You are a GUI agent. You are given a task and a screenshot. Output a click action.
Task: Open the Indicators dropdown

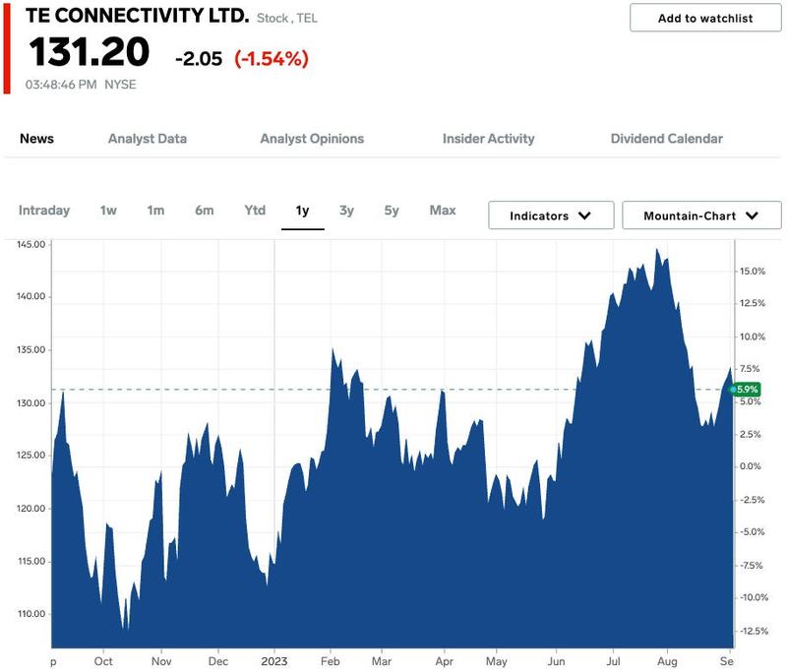click(551, 215)
